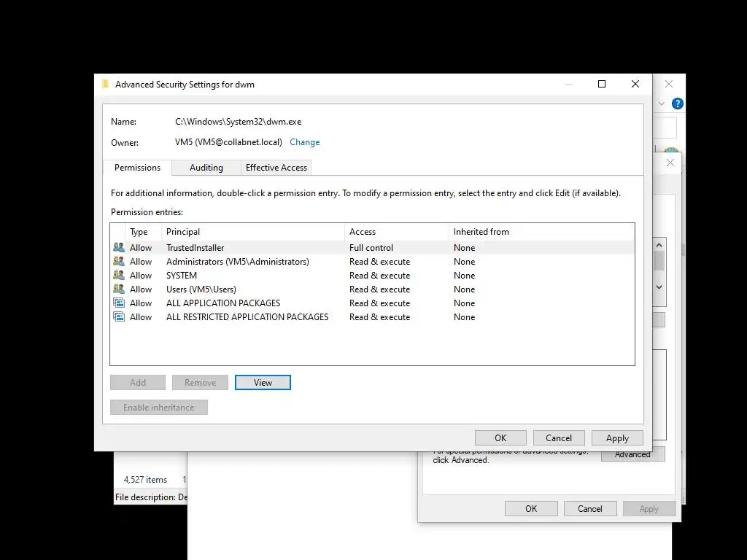This screenshot has height=560, width=747.
Task: Click the 4,527 items status text
Action: 145,480
